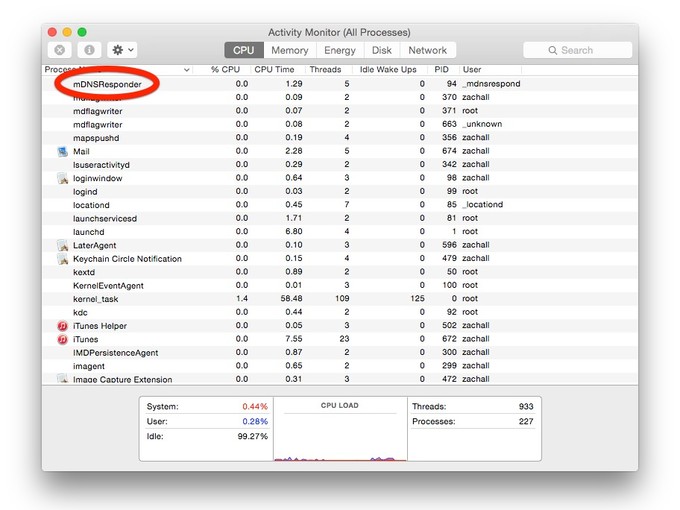Click the iTunes process icon

[x=62, y=339]
